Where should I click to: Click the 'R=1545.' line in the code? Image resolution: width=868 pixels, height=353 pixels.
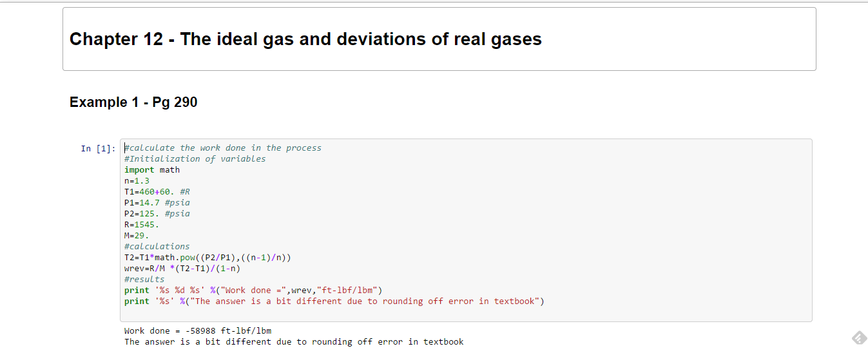pyautogui.click(x=142, y=225)
